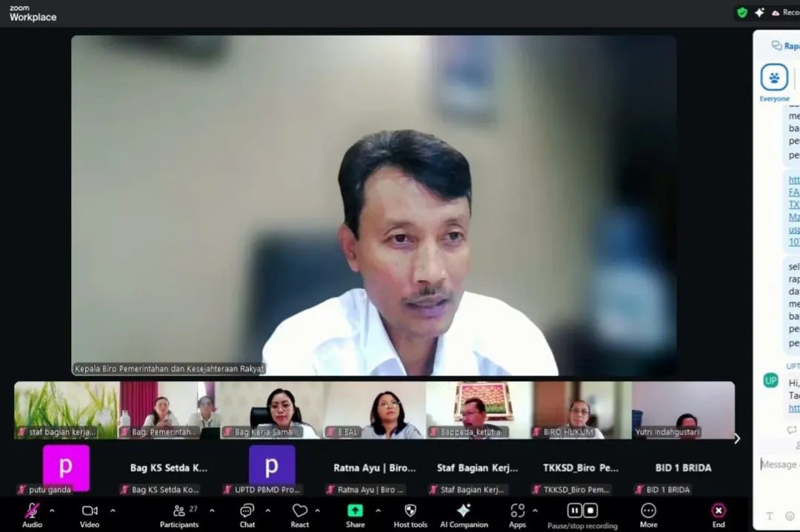Select the Everyone chat channel
The image size is (800, 532).
pyautogui.click(x=774, y=78)
